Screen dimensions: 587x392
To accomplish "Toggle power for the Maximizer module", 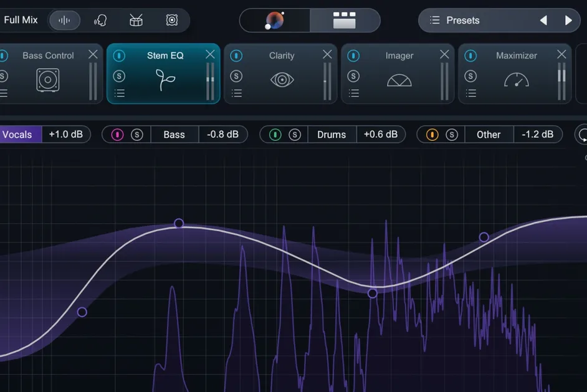I will 470,56.
